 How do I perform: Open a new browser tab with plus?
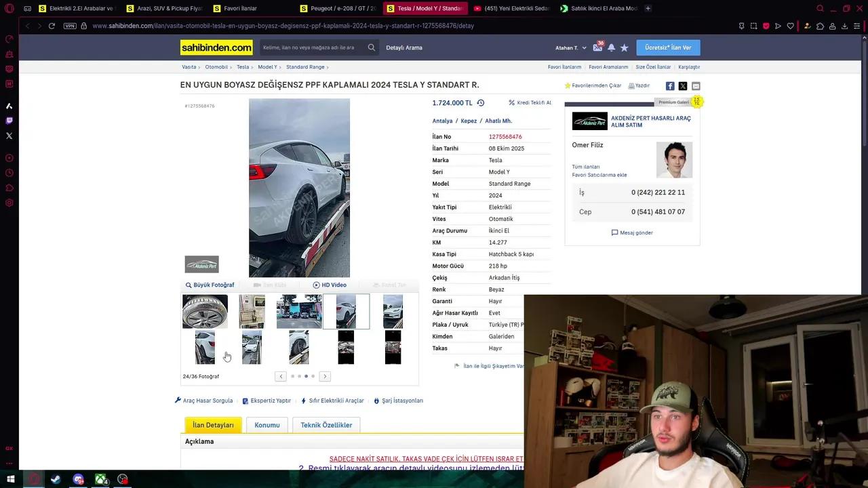click(x=648, y=8)
